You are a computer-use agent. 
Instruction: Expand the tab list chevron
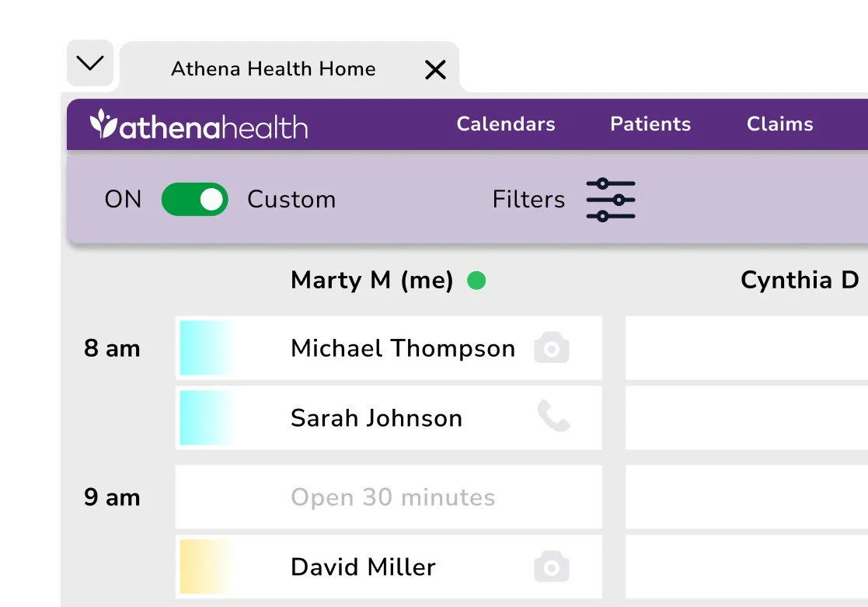click(90, 63)
